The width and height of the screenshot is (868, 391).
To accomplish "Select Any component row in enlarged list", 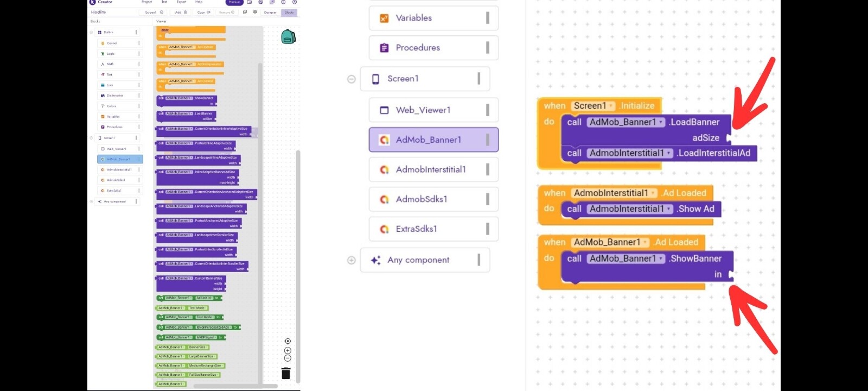I will [425, 260].
